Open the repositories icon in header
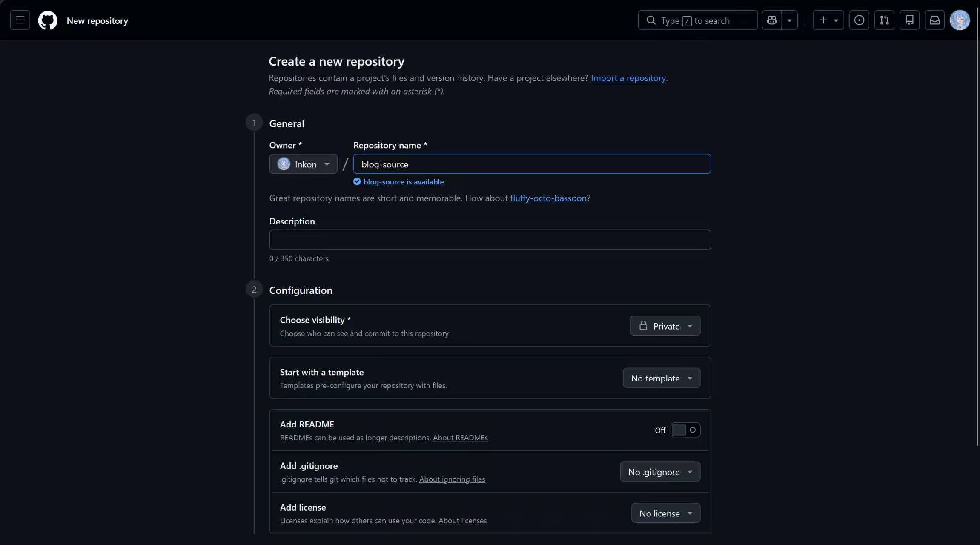 coord(909,20)
